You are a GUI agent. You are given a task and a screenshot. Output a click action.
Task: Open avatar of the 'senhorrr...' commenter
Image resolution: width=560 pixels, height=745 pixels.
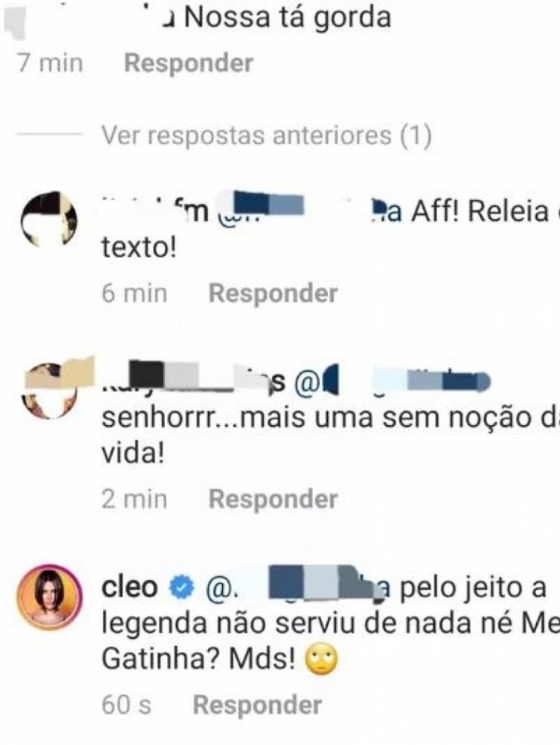pos(50,391)
